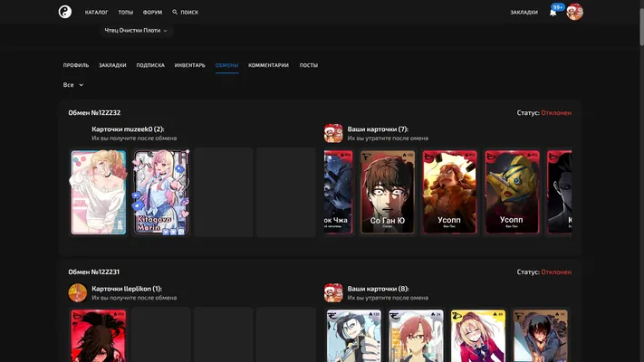Switch to the Инвентарь tab
Image resolution: width=644 pixels, height=362 pixels.
[x=189, y=65]
